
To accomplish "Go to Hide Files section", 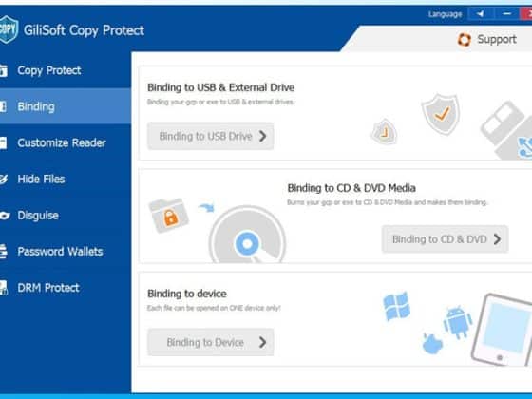I will (x=66, y=180).
